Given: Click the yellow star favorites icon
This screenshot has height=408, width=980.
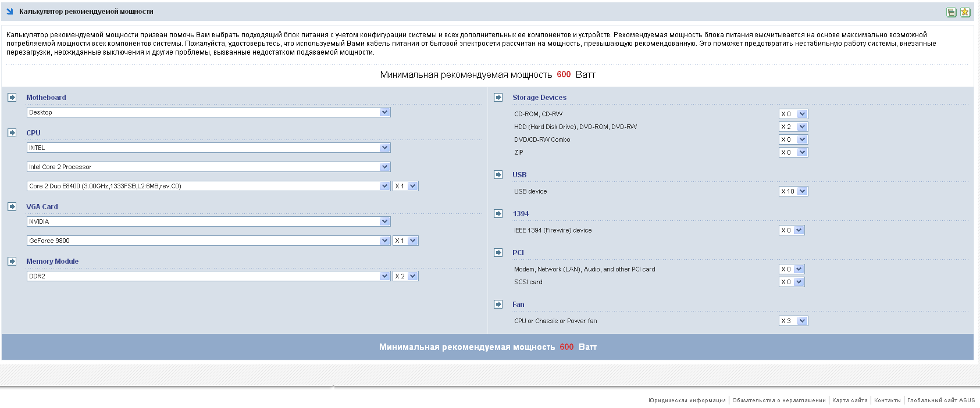Looking at the screenshot, I should 965,12.
